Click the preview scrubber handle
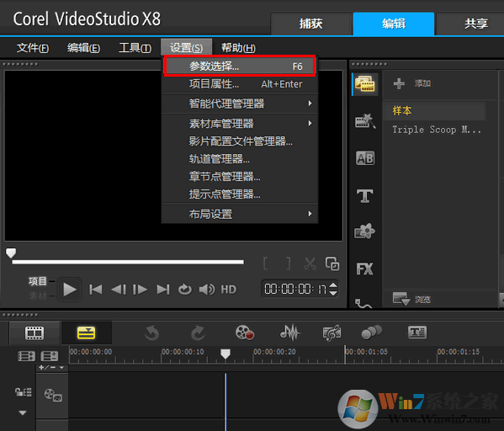Screen dimensions: 504x431 (x=11, y=253)
